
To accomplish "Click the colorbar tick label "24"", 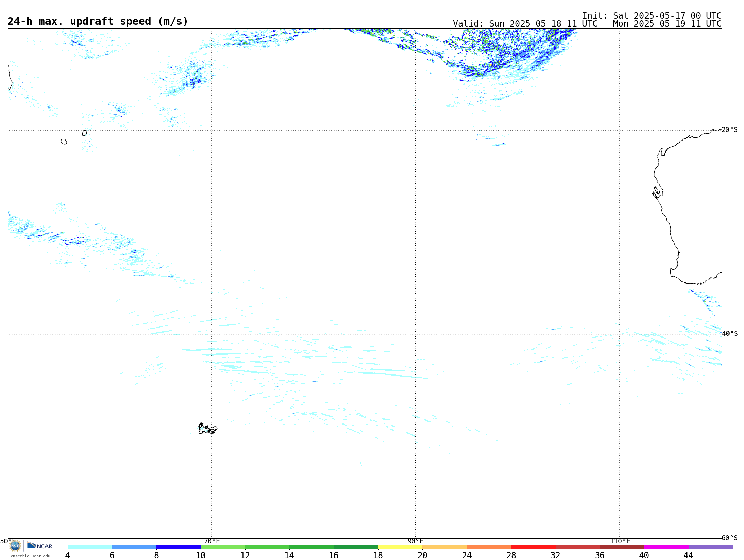I will pos(467,555).
